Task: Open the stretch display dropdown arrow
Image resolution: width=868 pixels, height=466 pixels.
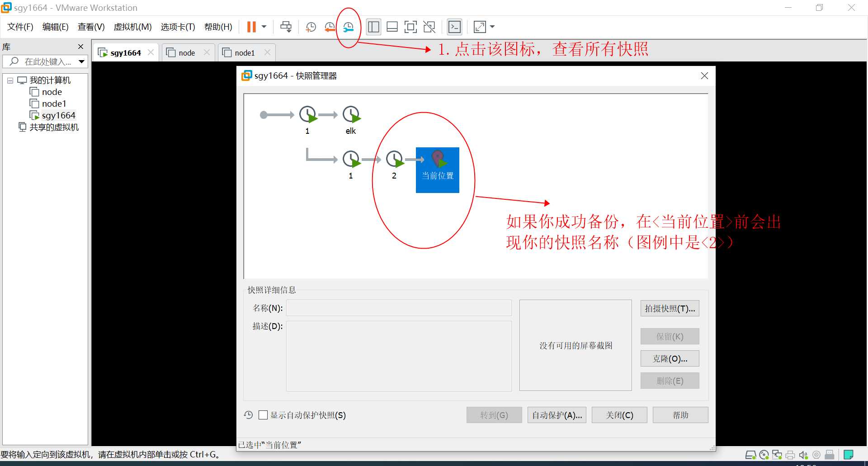Action: [492, 27]
